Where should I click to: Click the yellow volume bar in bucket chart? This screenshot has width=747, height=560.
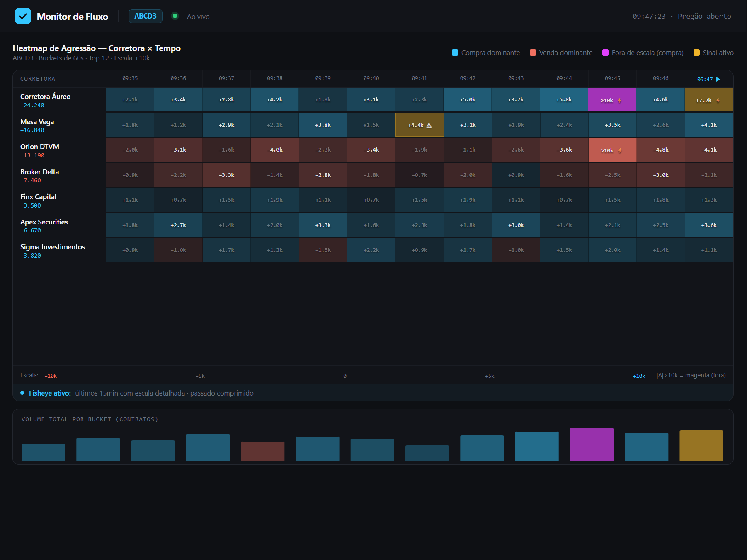(x=701, y=446)
